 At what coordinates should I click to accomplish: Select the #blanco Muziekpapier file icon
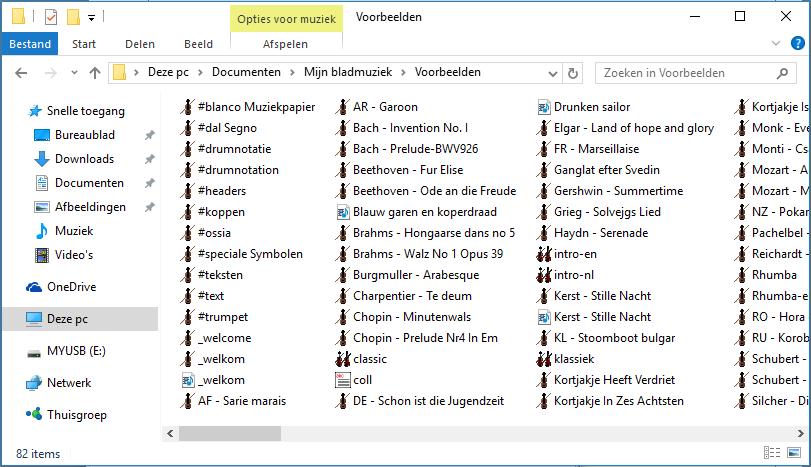tap(187, 107)
